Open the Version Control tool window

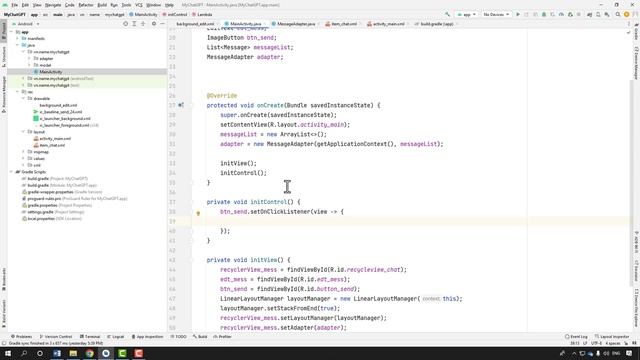coord(56,337)
